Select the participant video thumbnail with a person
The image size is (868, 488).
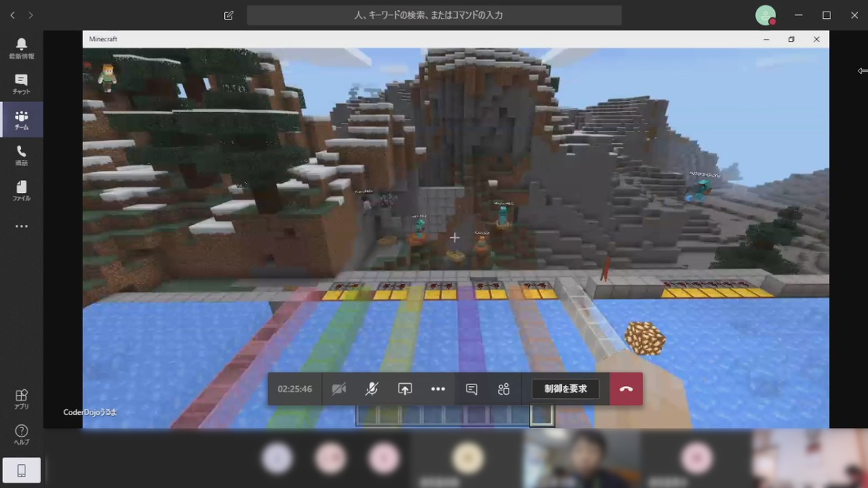(x=583, y=458)
